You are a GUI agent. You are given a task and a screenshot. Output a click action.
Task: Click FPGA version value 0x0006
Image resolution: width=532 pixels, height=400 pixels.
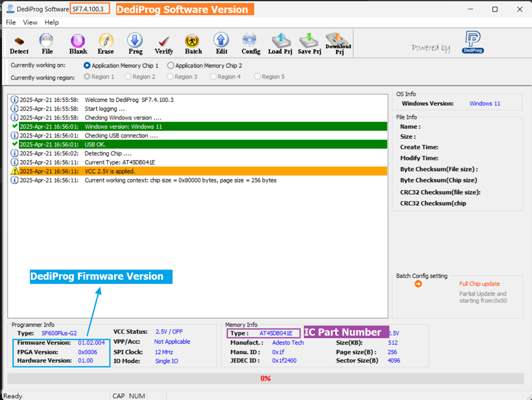(x=87, y=352)
